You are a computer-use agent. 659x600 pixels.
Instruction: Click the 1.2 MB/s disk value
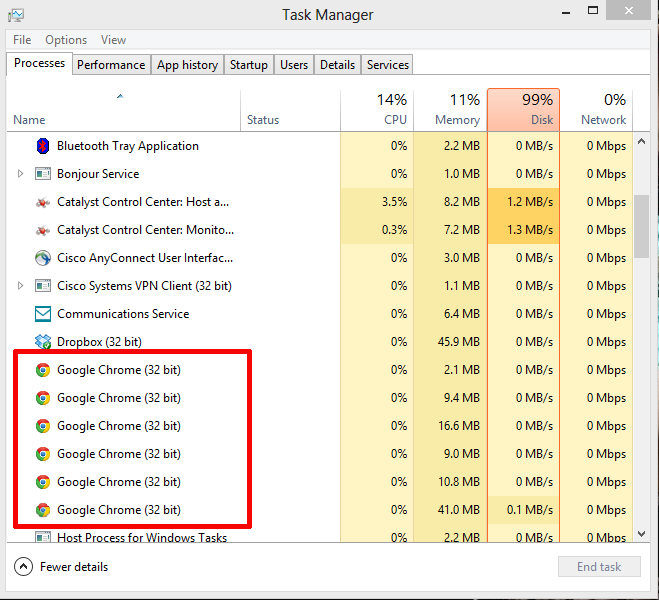(x=530, y=202)
